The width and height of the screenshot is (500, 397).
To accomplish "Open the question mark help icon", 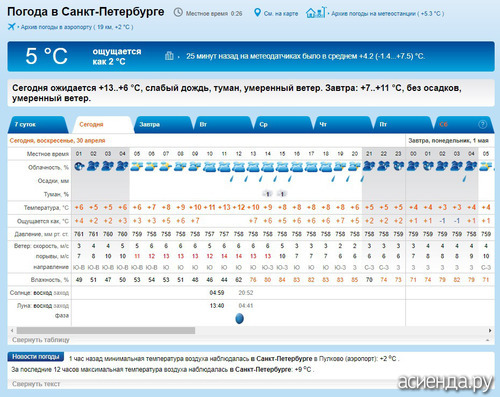I will click(482, 124).
